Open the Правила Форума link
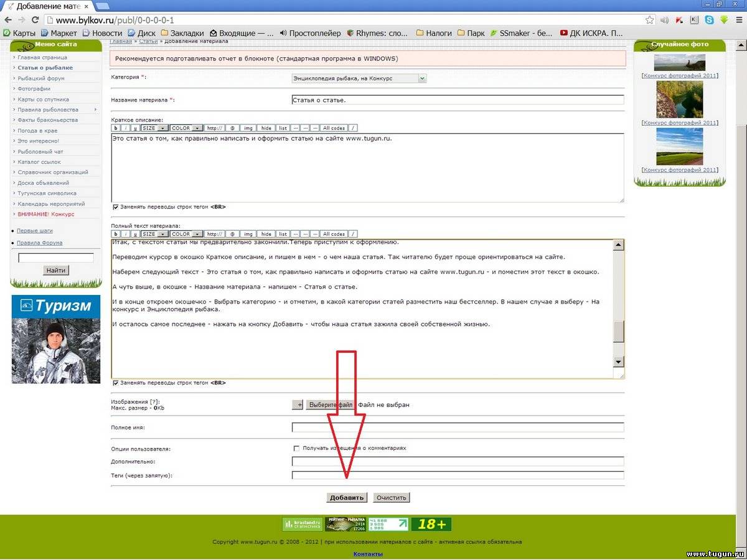This screenshot has width=747, height=560. [x=40, y=243]
